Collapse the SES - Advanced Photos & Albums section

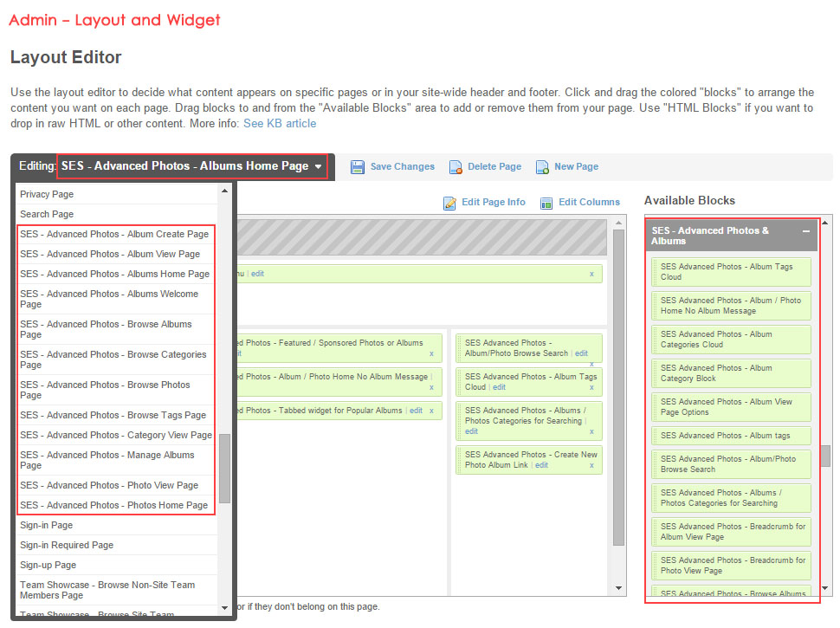click(x=805, y=231)
